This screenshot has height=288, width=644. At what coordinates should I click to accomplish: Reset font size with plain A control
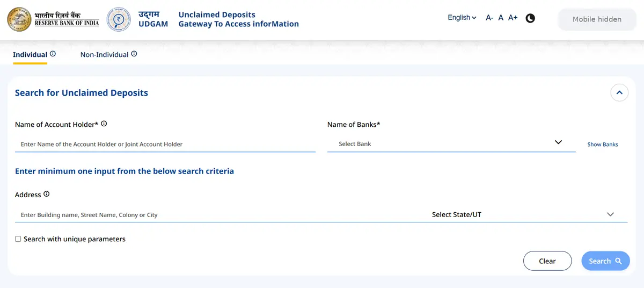(501, 18)
